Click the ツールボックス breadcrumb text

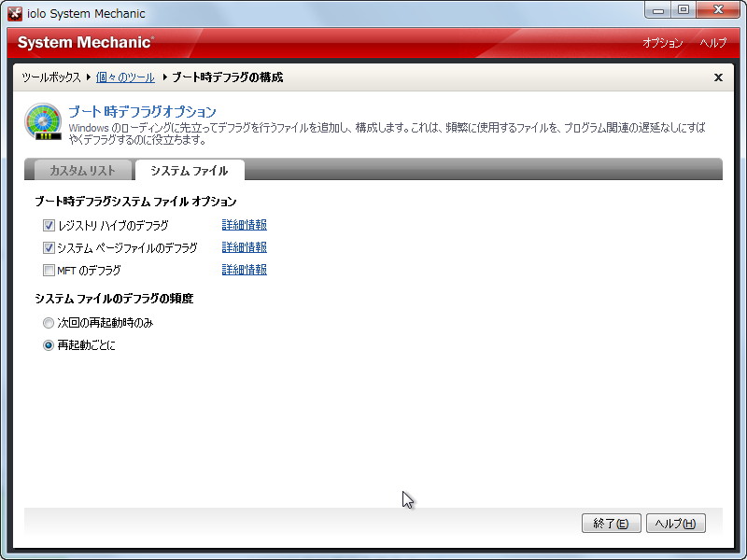click(x=51, y=77)
